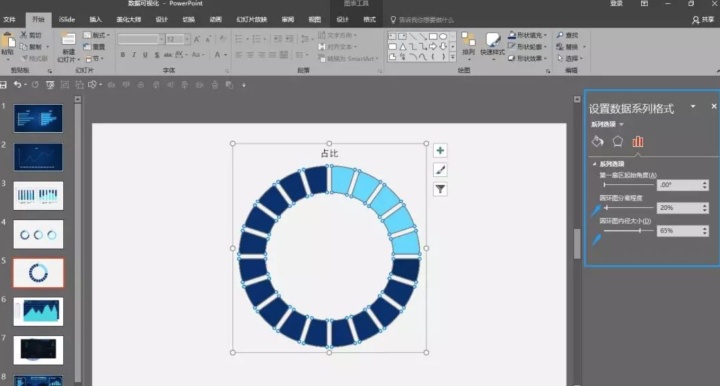Switch to the Transitions (切换) tab
The image size is (720, 386).
point(189,19)
